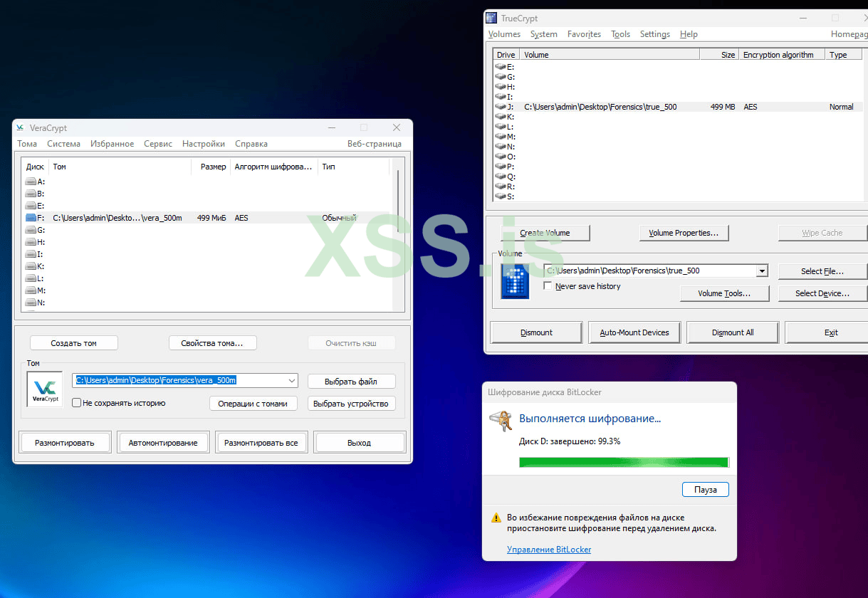Viewport: 868px width, 598px height.
Task: Click the VeraCrypt title bar icon
Action: tap(21, 127)
